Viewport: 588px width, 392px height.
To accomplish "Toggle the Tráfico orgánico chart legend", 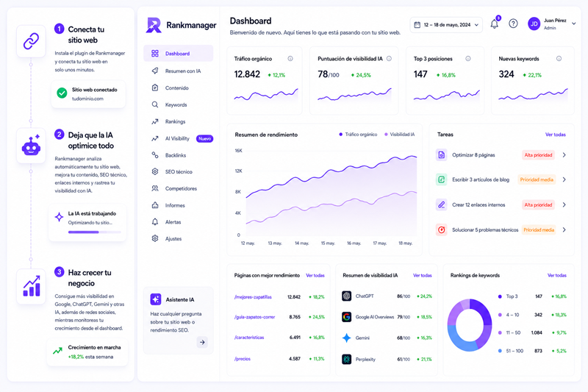I will pos(358,135).
